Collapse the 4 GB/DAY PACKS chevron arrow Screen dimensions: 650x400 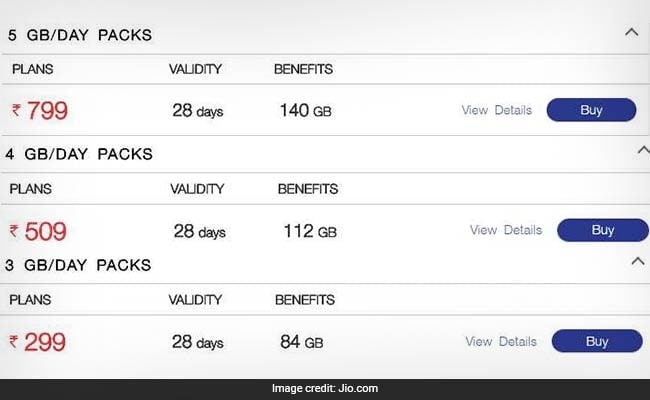(642, 150)
